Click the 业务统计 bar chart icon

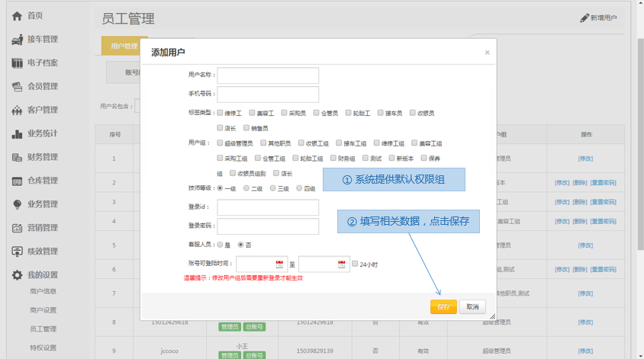17,134
